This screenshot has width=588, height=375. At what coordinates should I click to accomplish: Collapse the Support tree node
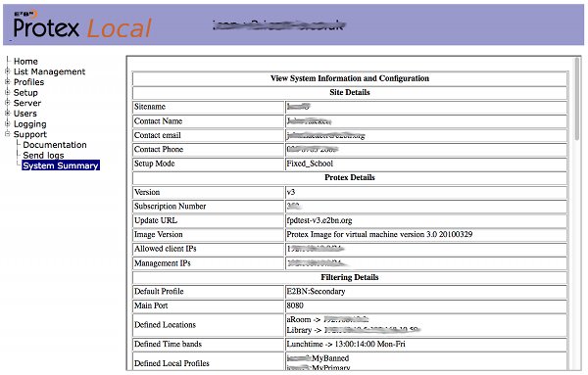point(8,134)
